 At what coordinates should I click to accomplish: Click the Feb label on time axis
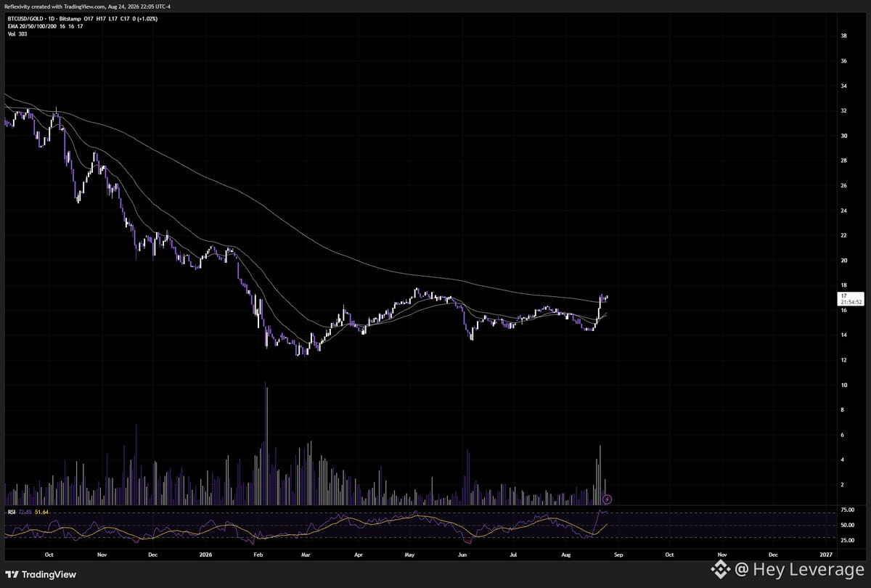coord(258,554)
